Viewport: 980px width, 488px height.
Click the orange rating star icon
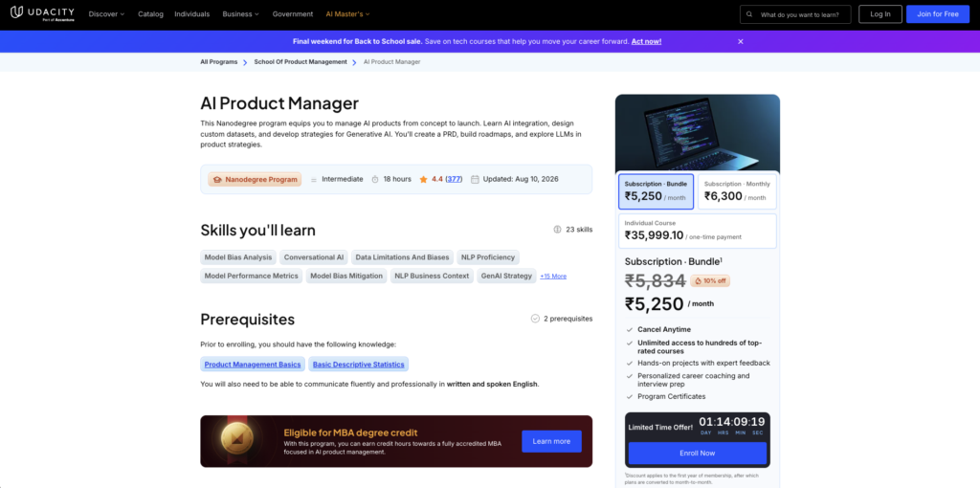(424, 179)
